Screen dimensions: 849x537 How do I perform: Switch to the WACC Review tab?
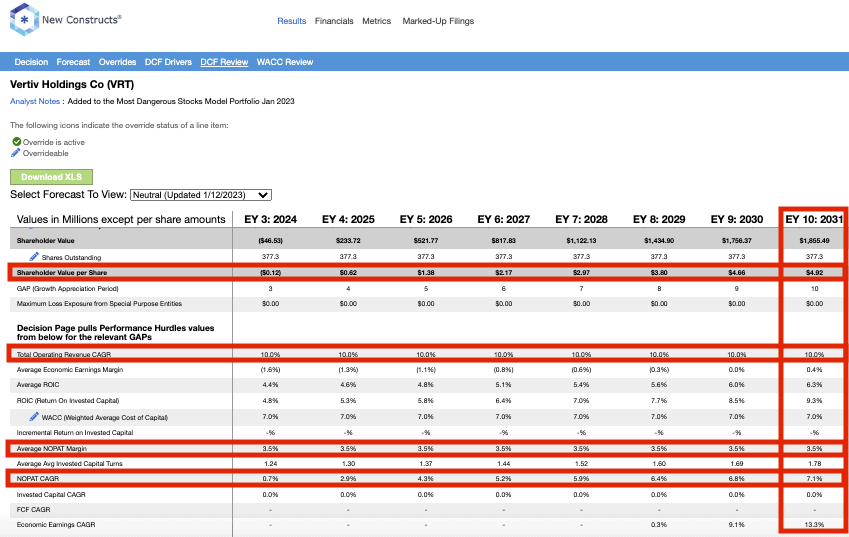point(285,62)
